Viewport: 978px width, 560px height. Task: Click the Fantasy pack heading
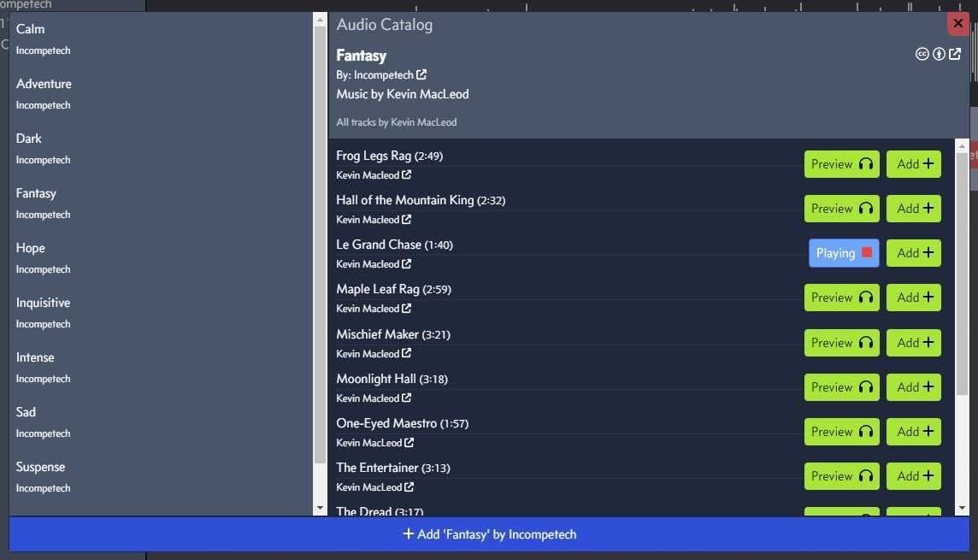[361, 56]
